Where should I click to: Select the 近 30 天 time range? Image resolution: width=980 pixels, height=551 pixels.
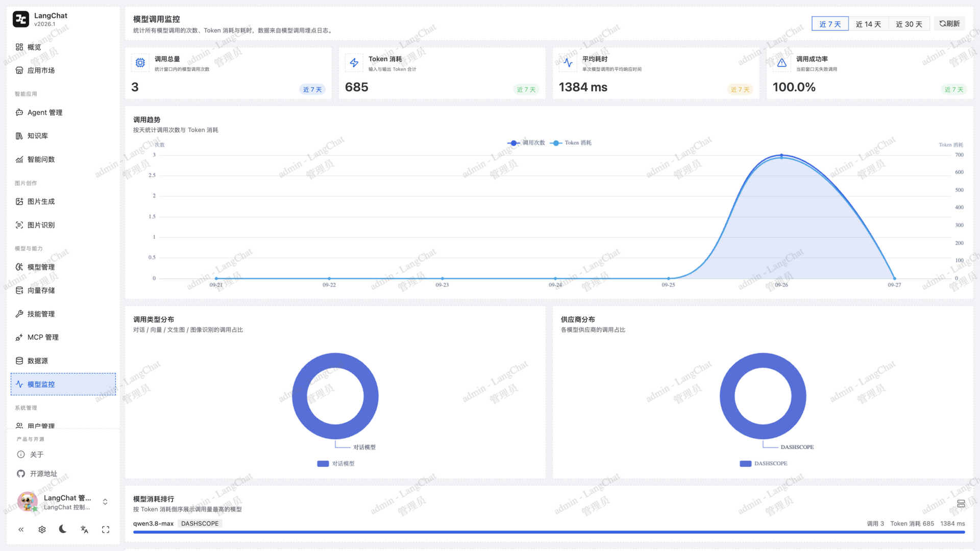point(909,24)
